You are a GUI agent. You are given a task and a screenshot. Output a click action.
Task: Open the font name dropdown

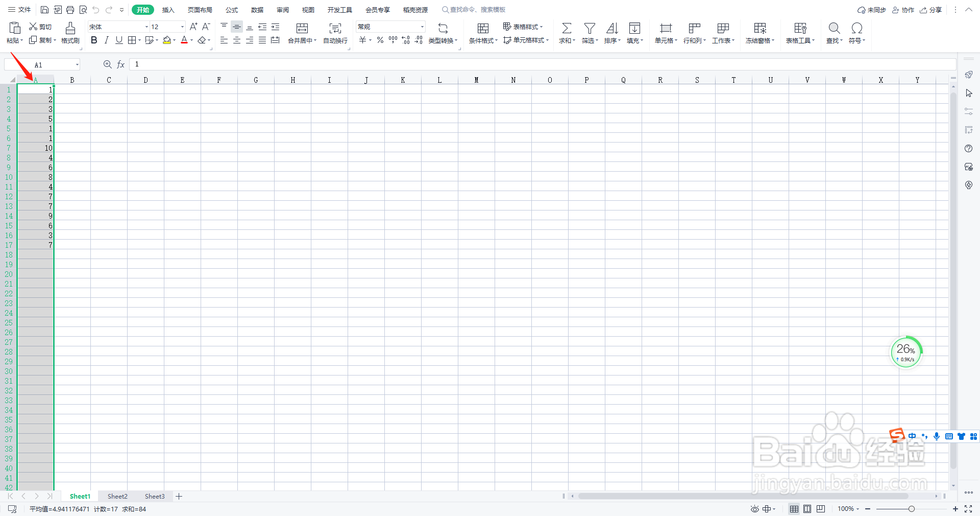(146, 27)
